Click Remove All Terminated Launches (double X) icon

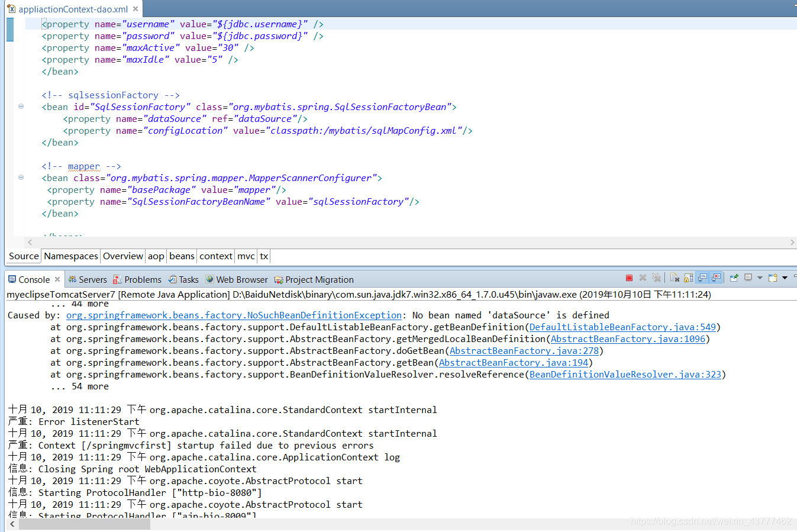pyautogui.click(x=656, y=278)
